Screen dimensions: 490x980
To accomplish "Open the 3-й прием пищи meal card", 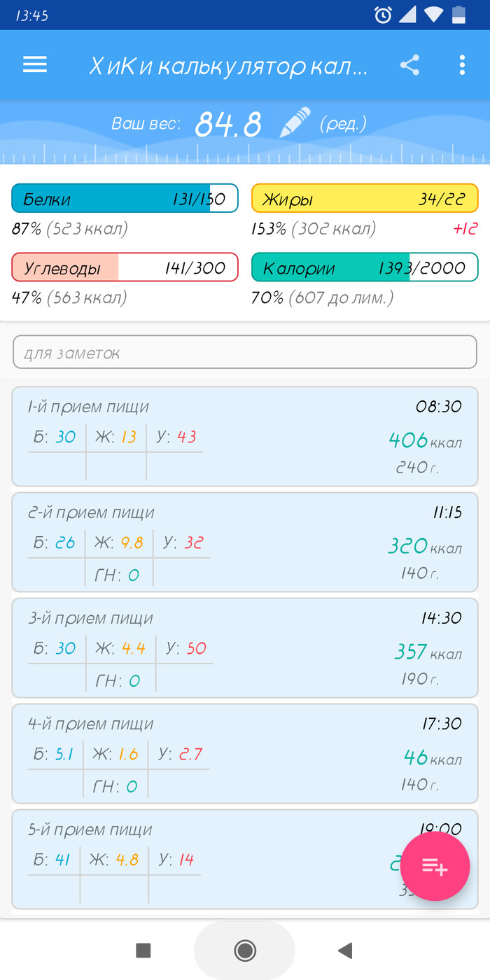I will (x=245, y=648).
